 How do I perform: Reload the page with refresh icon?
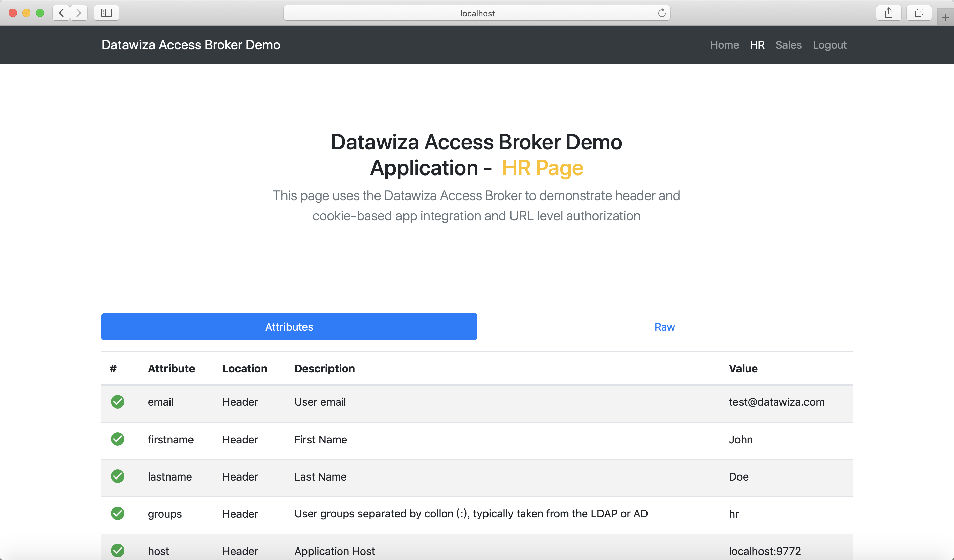click(661, 13)
